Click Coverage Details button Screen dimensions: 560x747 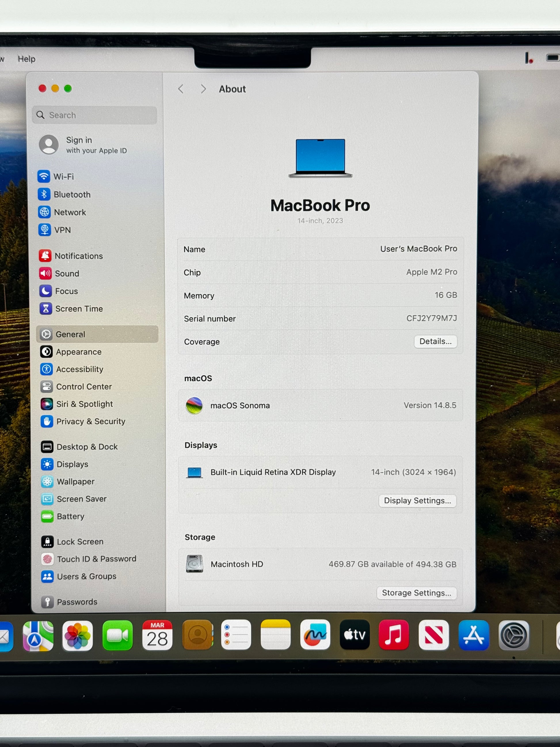pos(435,341)
